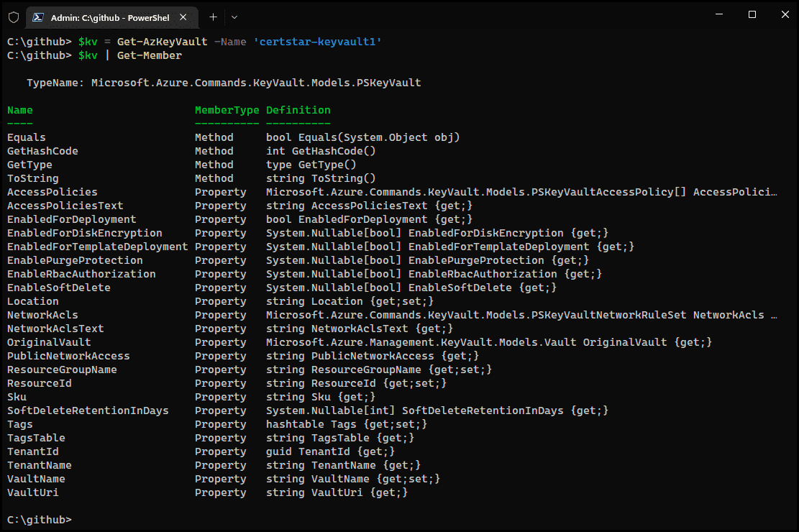799x532 pixels.
Task: Click the PowerShell icon on the tab
Action: click(37, 17)
